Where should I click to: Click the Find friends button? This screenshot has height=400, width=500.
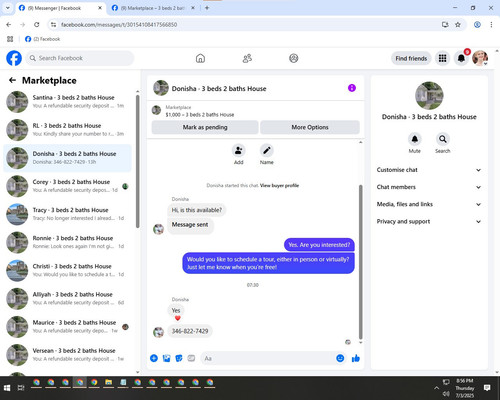(411, 58)
